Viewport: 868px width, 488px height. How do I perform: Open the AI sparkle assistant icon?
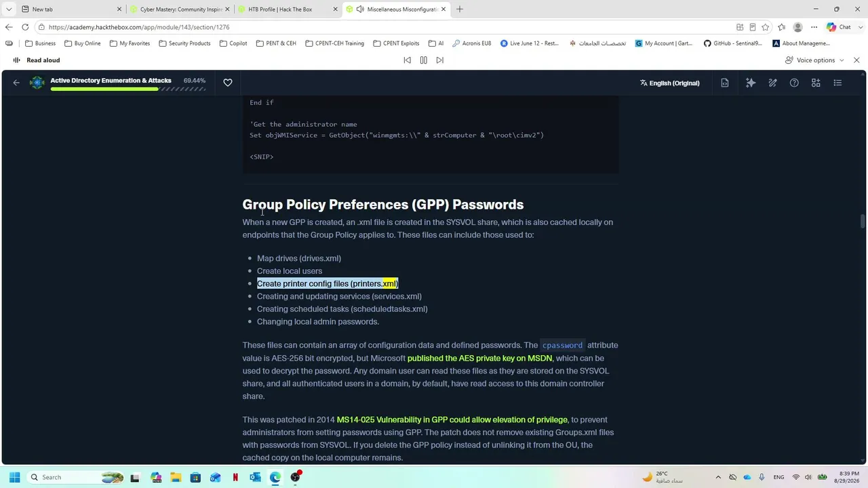[x=751, y=83]
